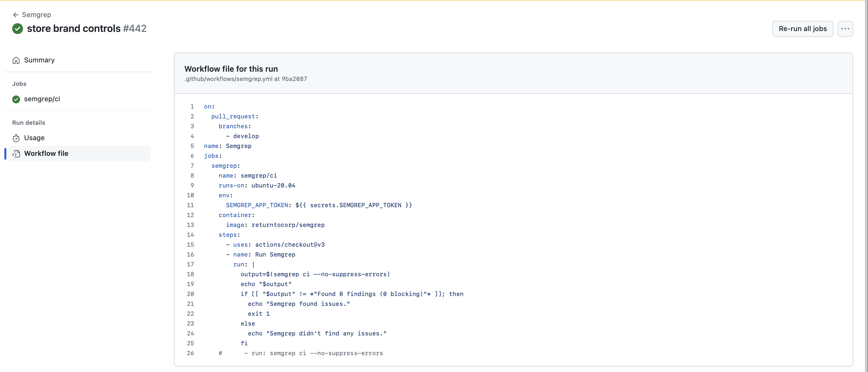Select line number 20 with the if statement
Screen dimensions: 868x372
coord(190,294)
